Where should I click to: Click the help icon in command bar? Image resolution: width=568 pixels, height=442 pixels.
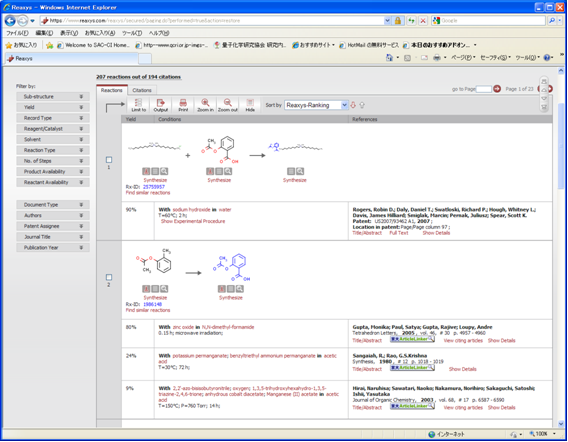point(547,58)
